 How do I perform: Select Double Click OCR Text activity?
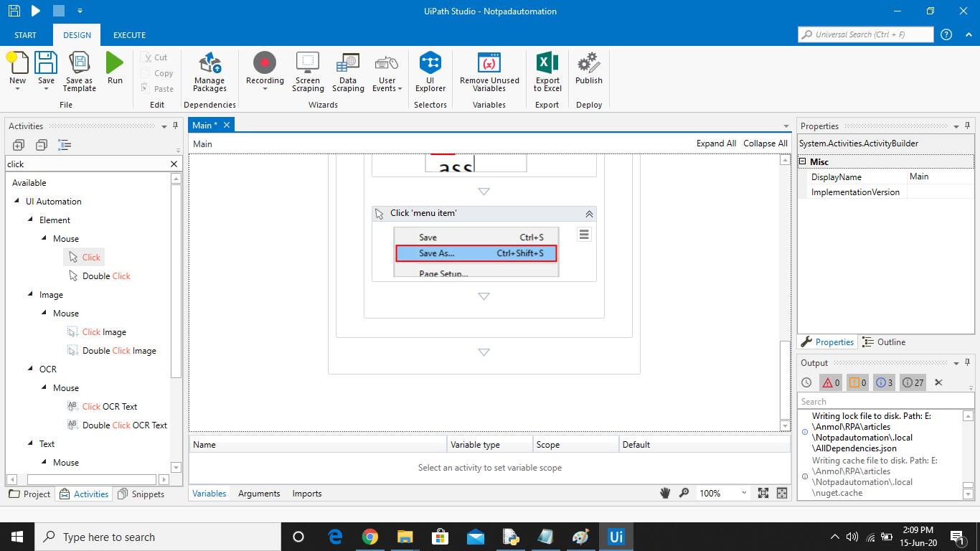117,425
